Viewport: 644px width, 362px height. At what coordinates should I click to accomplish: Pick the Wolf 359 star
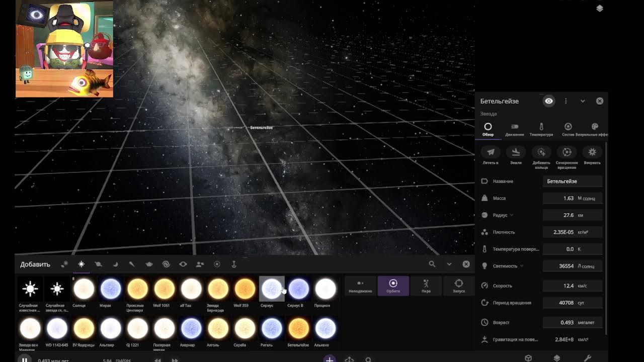(x=245, y=289)
